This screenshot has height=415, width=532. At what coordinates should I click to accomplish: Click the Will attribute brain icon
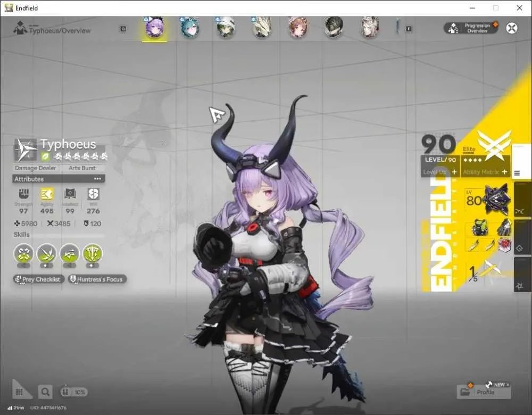point(93,194)
